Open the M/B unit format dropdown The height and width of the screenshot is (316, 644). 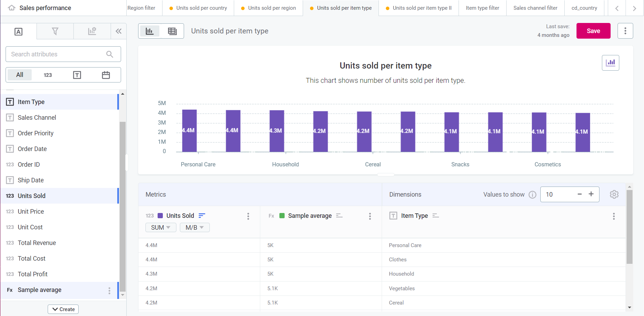tap(194, 227)
